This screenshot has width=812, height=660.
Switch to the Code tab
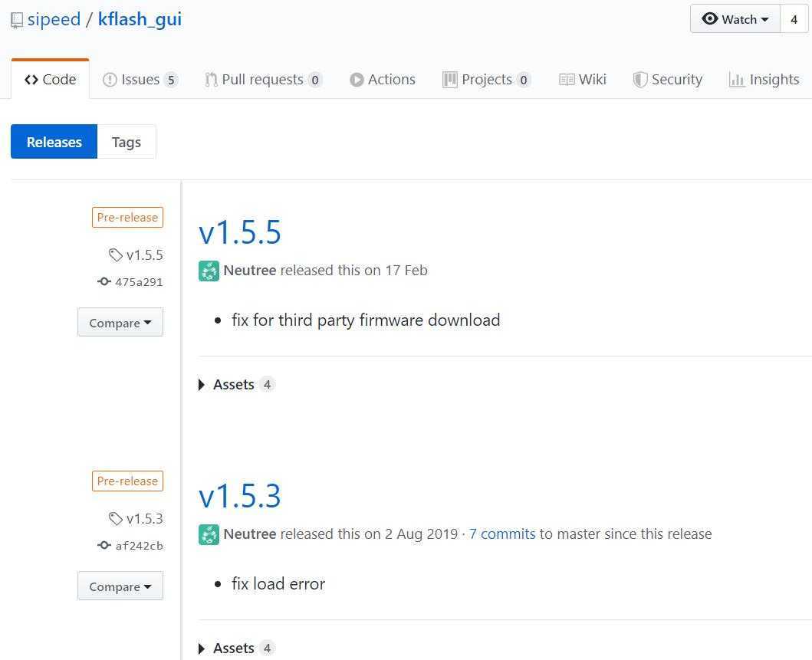tap(51, 79)
